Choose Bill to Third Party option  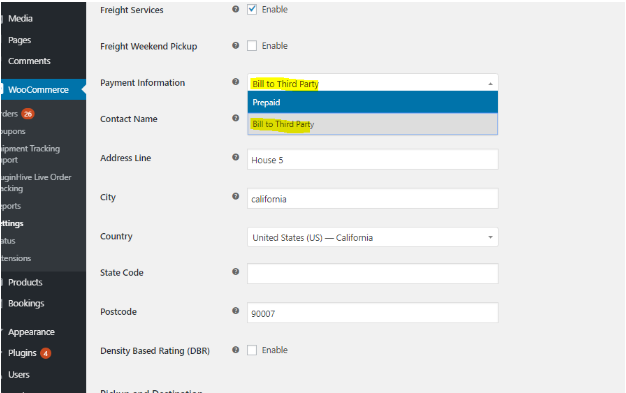[x=372, y=124]
